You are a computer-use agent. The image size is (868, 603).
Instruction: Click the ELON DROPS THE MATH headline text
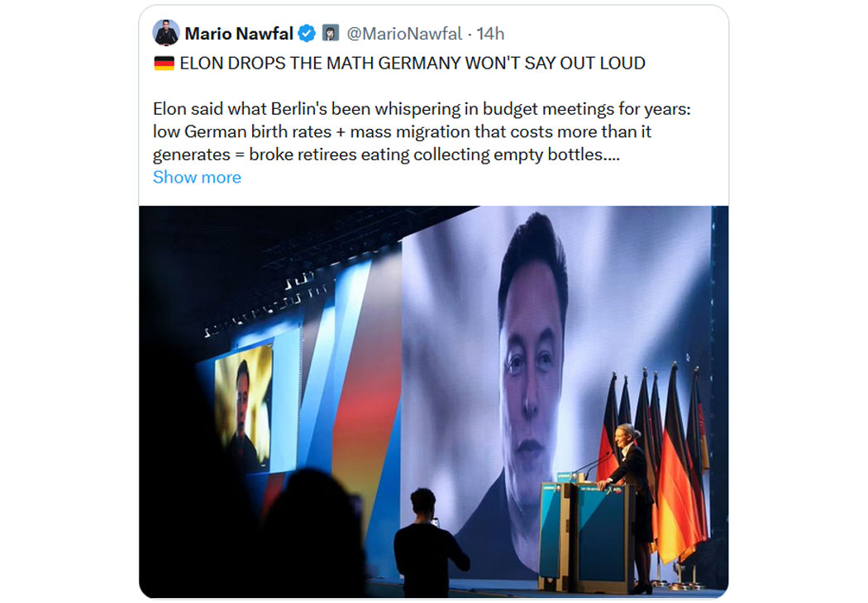tap(412, 64)
